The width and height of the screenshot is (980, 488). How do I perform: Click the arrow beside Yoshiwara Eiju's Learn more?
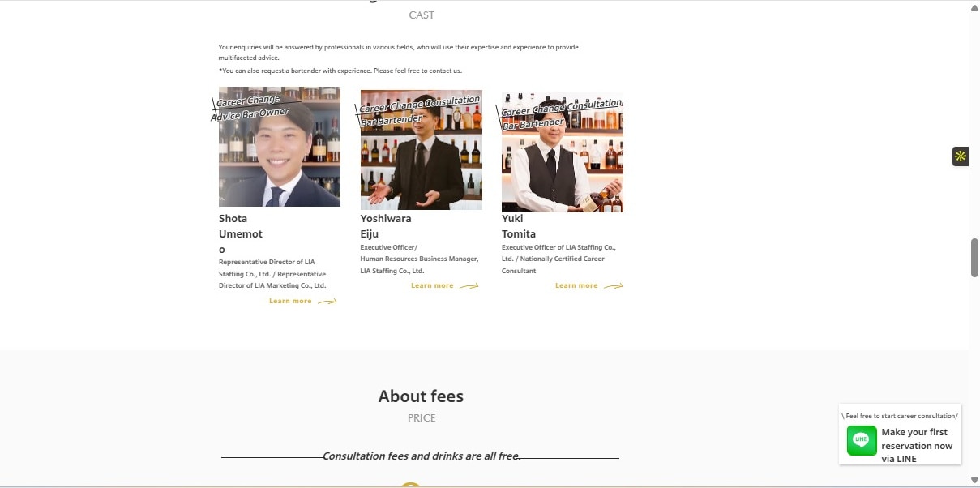pyautogui.click(x=469, y=286)
